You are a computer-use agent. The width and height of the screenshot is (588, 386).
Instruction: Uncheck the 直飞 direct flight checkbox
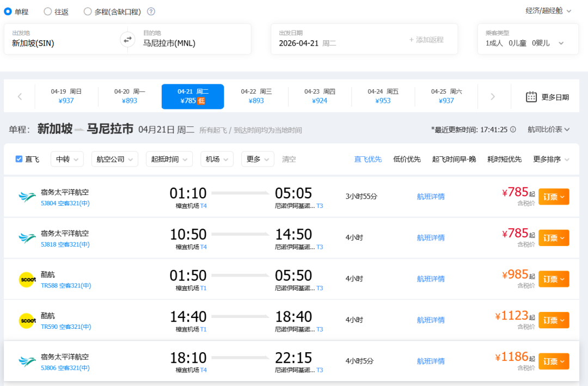click(x=19, y=159)
